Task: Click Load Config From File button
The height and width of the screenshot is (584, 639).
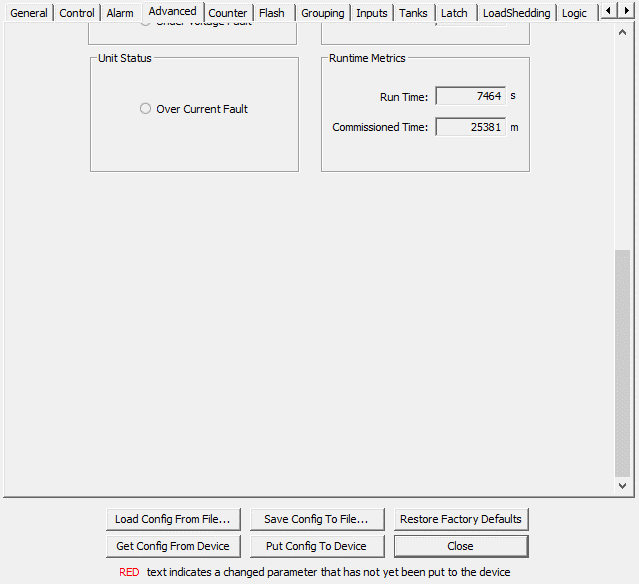Action: 173,519
